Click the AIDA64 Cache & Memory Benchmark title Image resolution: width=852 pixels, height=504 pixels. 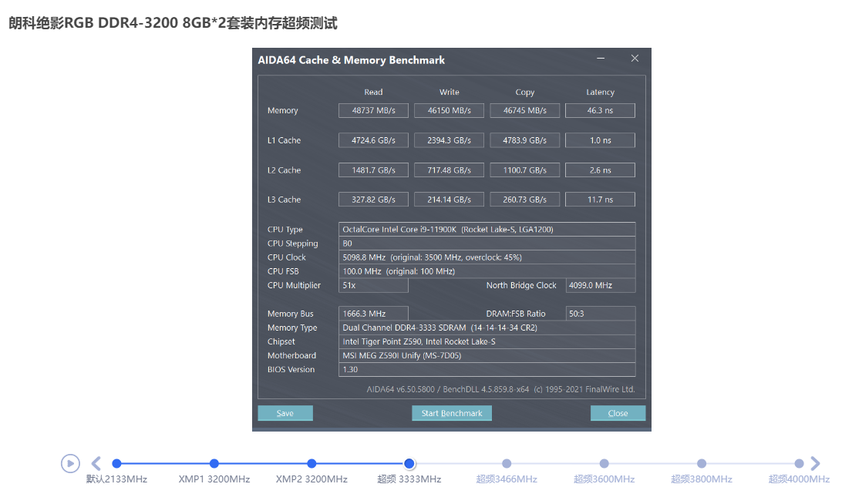(x=351, y=60)
